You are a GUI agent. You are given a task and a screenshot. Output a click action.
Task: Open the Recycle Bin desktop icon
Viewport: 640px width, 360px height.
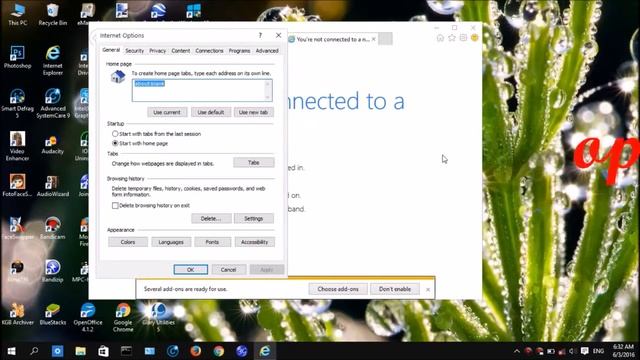pos(53,14)
